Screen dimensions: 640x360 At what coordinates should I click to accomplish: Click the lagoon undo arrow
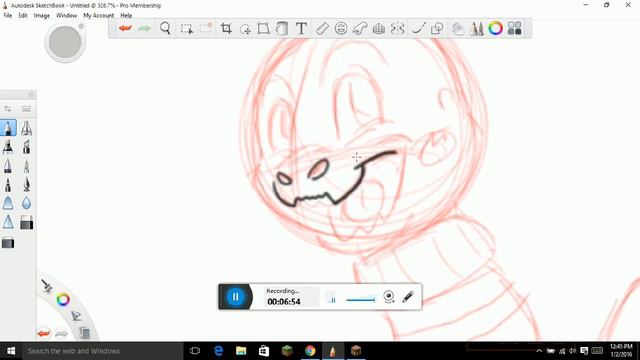point(43,333)
